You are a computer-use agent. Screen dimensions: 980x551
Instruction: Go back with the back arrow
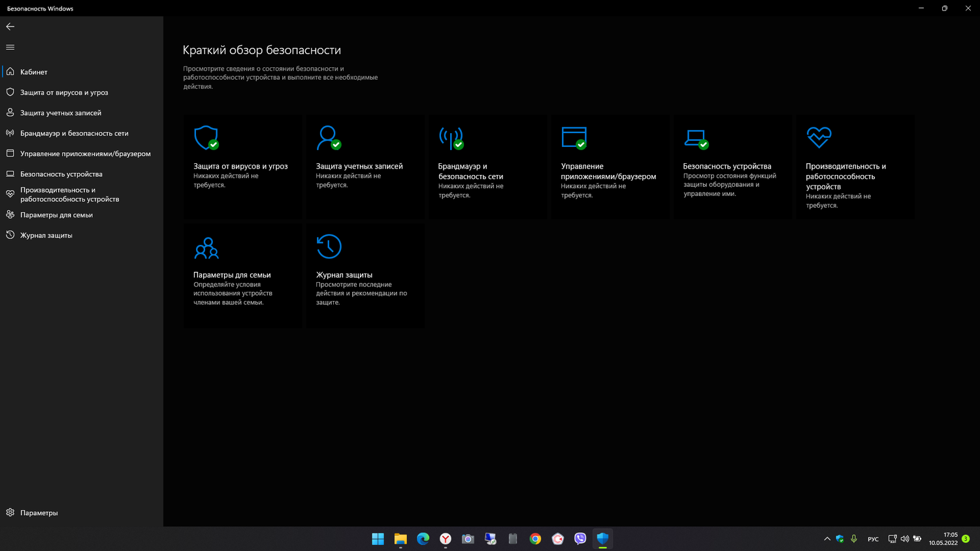(10, 27)
